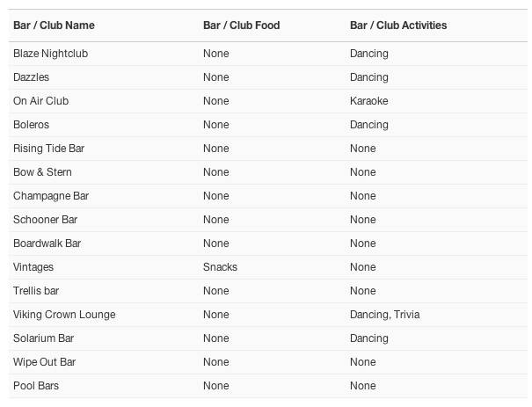Select the Dazzles name cell
532x407 pixels.
31,77
